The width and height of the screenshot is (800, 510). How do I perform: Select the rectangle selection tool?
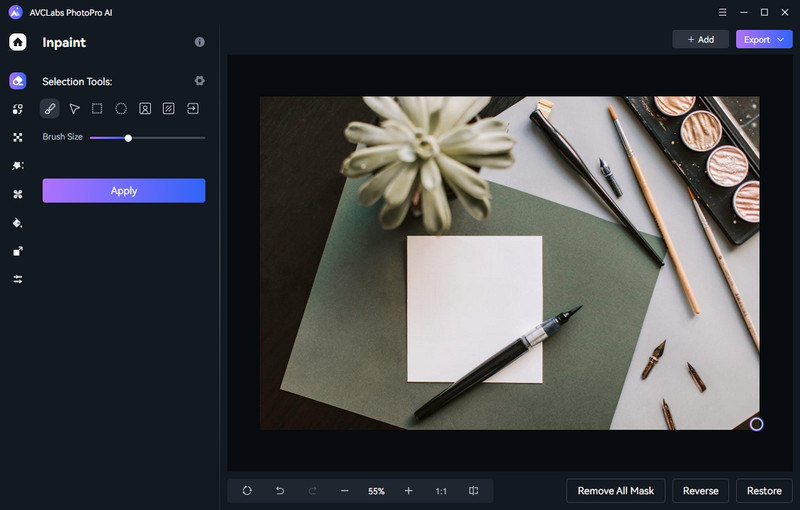[97, 108]
